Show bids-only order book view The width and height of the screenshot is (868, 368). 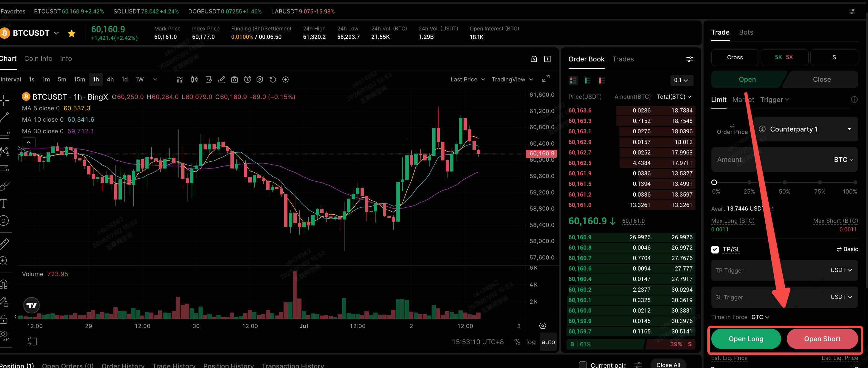587,81
